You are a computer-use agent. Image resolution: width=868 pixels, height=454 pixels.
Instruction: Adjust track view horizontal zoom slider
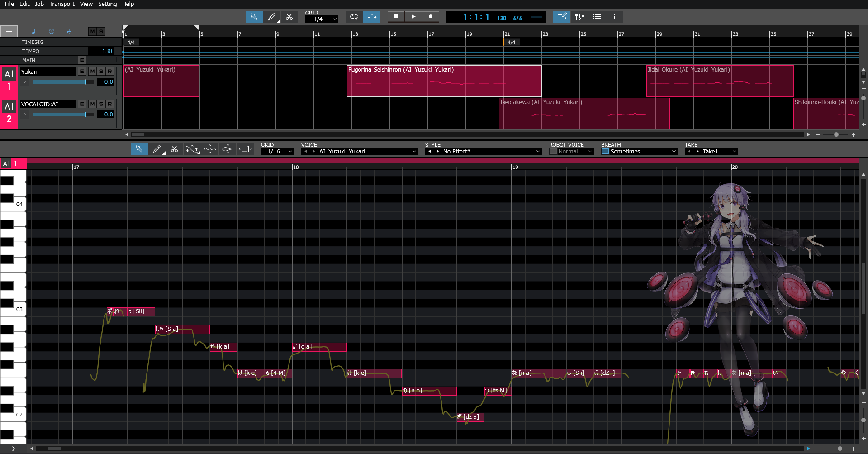coord(836,134)
